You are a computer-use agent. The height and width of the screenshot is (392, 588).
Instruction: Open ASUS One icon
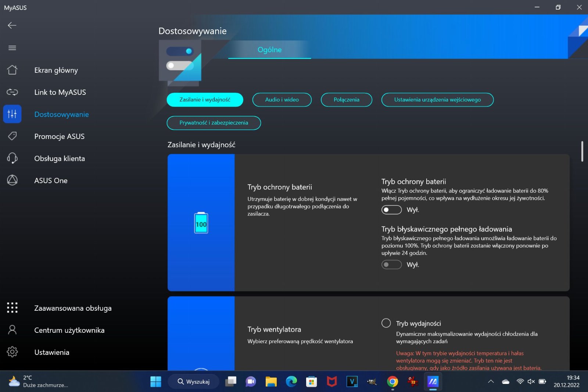[12, 180]
